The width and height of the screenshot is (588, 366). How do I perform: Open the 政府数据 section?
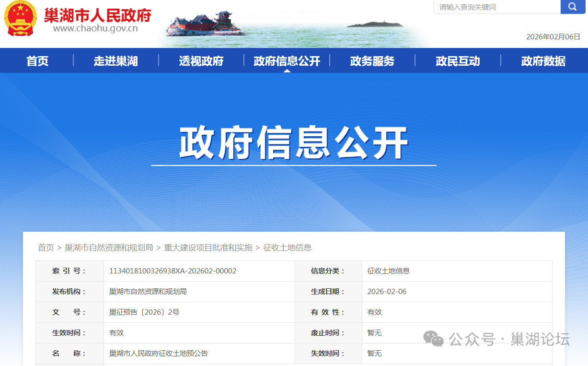pyautogui.click(x=542, y=60)
